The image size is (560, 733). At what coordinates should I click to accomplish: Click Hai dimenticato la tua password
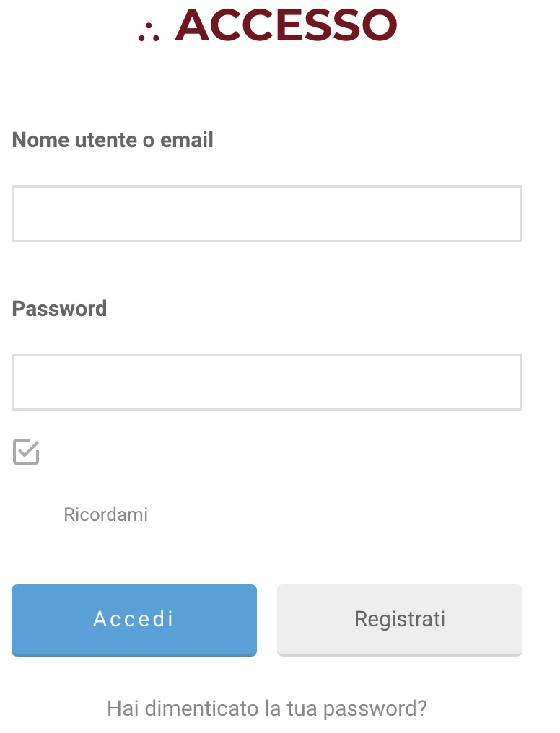click(266, 708)
